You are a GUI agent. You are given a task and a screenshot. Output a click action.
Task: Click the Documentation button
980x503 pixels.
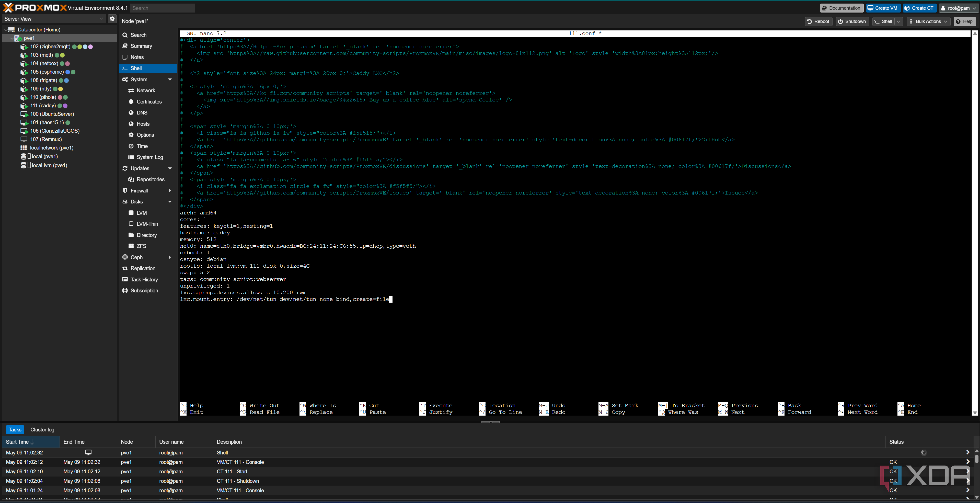841,8
